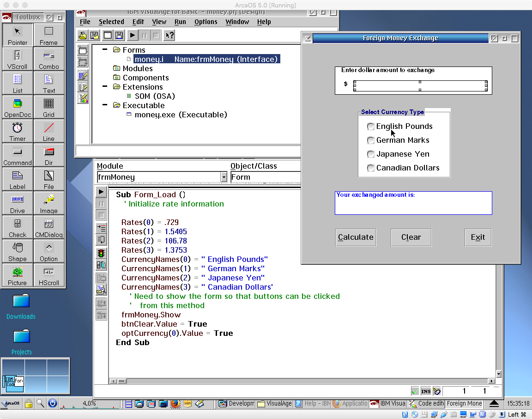Image resolution: width=532 pixels, height=419 pixels.
Task: Select the CMDialog tool
Action: (x=49, y=228)
